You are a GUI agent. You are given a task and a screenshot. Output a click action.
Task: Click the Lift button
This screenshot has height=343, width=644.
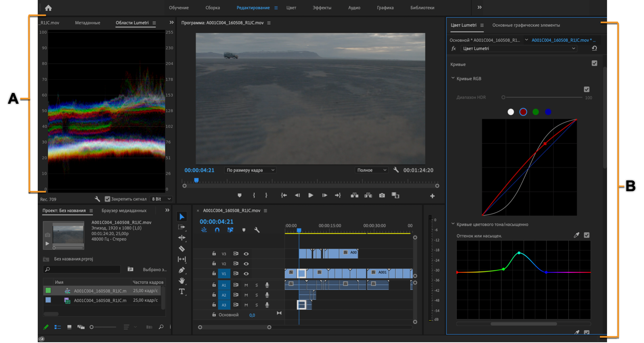tap(354, 195)
